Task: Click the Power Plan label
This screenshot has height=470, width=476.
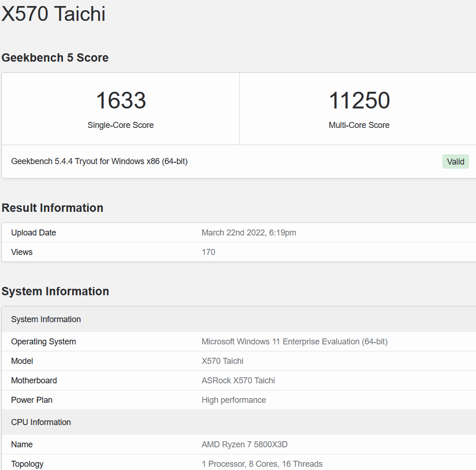Action: point(32,400)
